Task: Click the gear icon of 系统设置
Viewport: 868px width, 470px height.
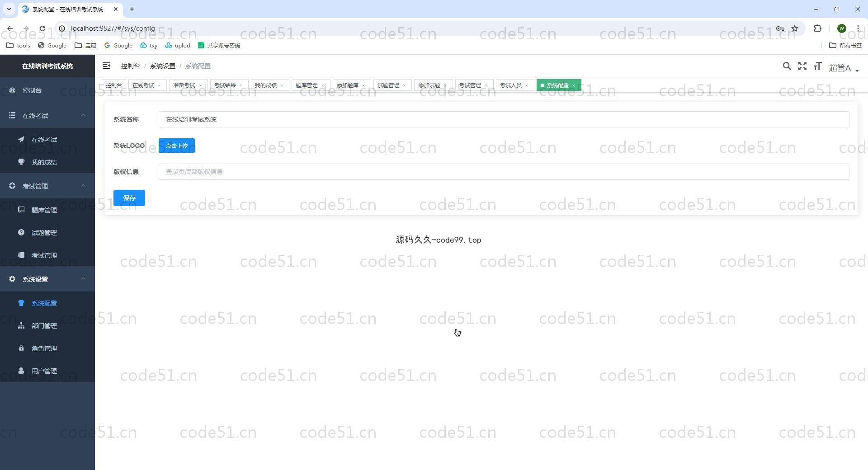Action: [x=12, y=279]
